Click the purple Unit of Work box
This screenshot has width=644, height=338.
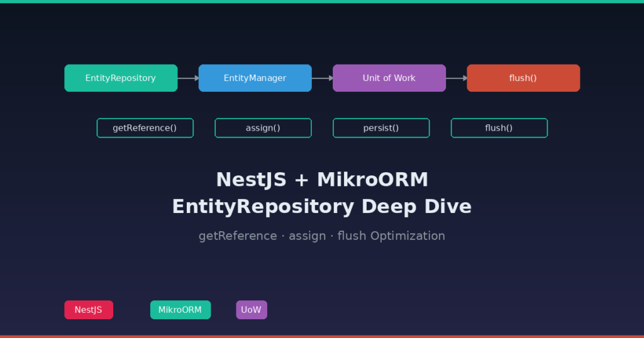coord(389,78)
